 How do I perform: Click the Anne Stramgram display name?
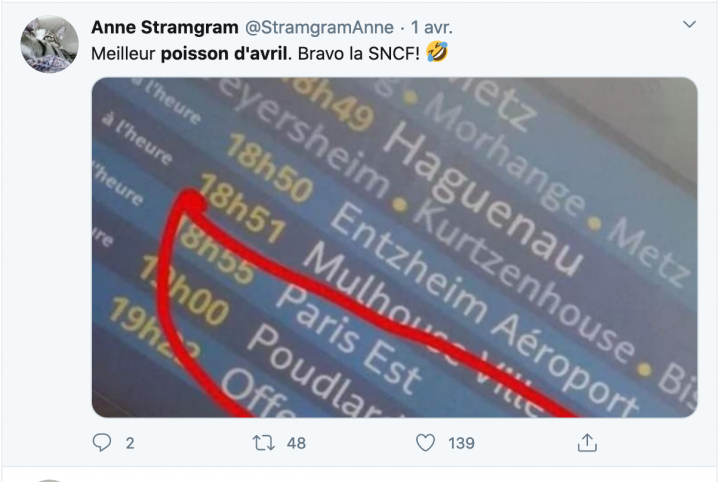click(165, 28)
